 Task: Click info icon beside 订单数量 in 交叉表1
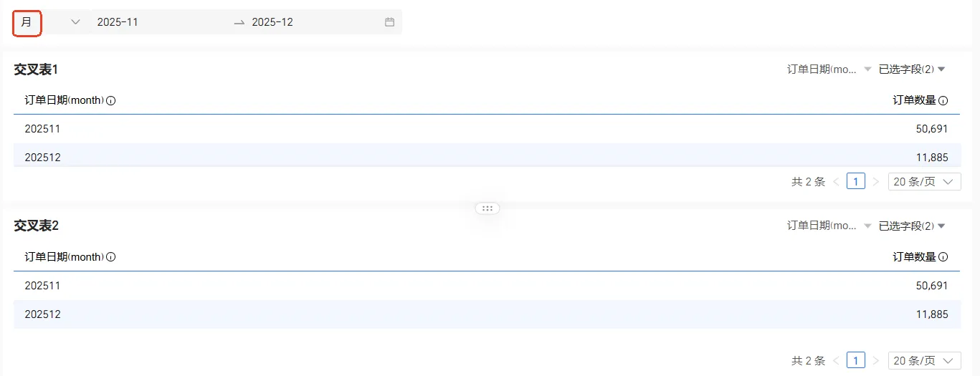943,101
